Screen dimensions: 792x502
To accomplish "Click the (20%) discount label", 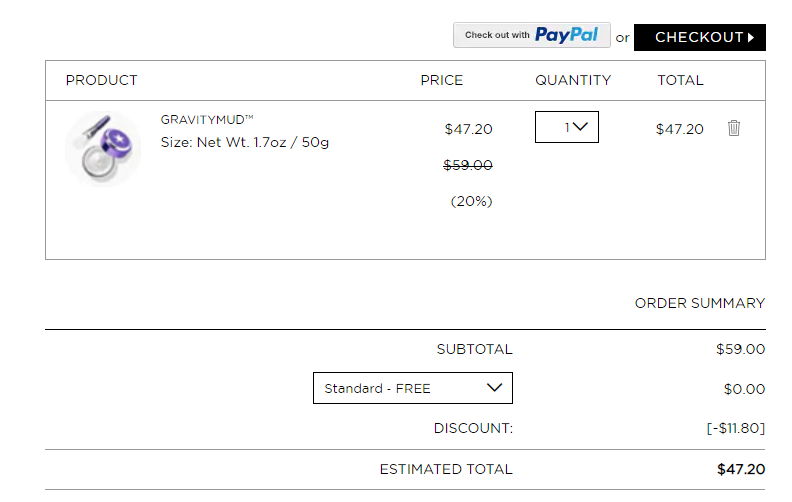I will [471, 201].
